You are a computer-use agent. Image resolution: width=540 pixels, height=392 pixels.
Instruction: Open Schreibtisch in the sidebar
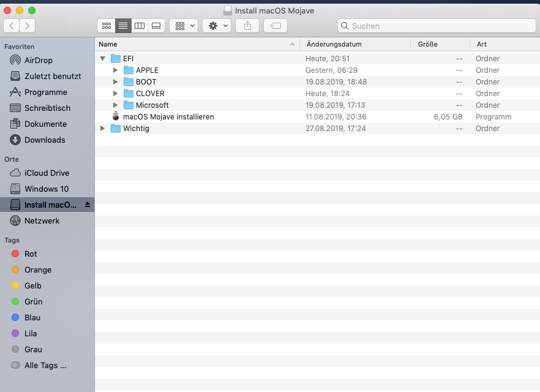47,108
